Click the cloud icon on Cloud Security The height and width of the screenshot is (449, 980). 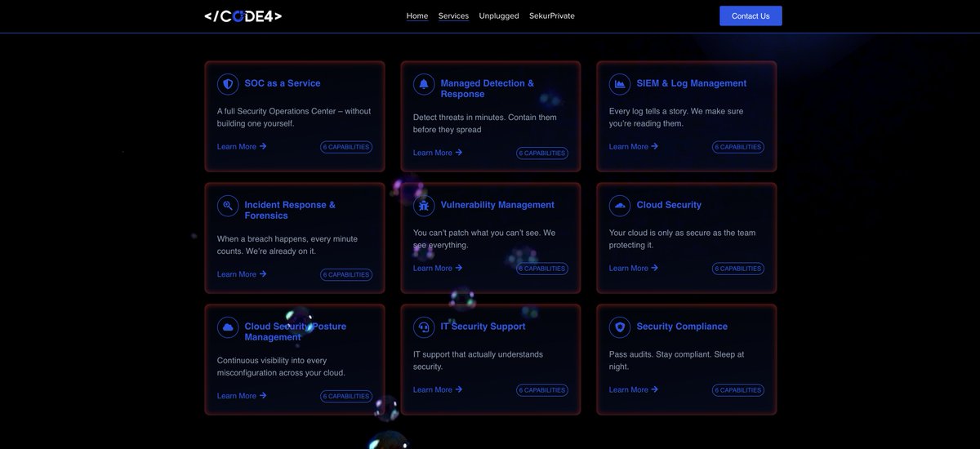pos(620,206)
